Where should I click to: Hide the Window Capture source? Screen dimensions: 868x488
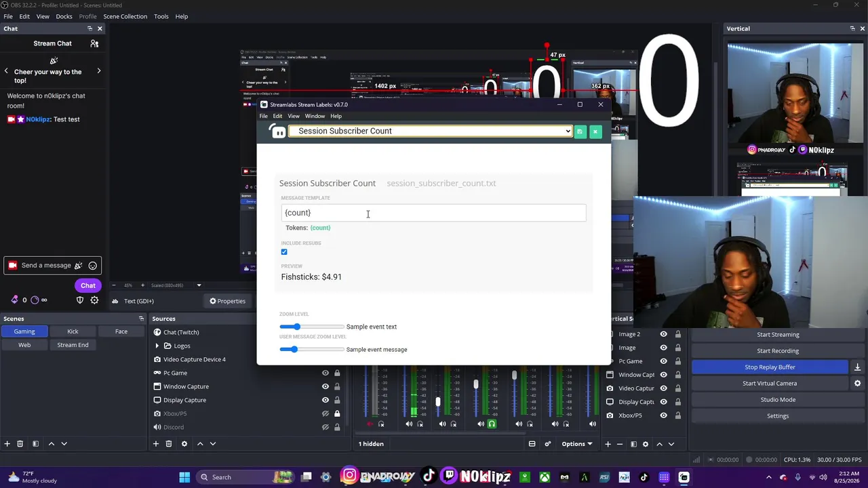point(325,386)
